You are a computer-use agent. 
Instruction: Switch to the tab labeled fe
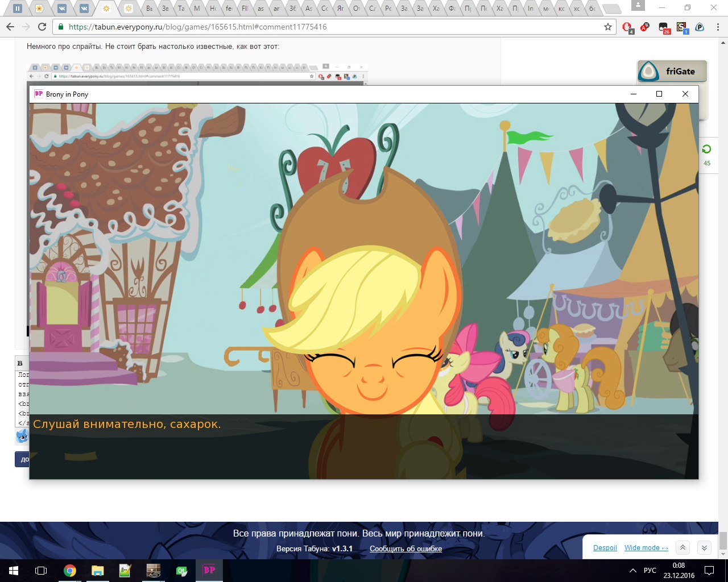(x=229, y=9)
